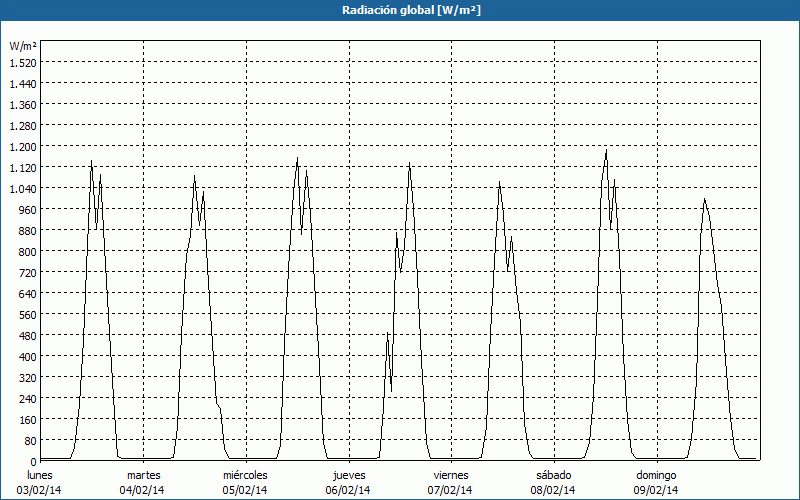Click the 'jueves' day label
Screen dimensions: 800x500
pyautogui.click(x=349, y=476)
